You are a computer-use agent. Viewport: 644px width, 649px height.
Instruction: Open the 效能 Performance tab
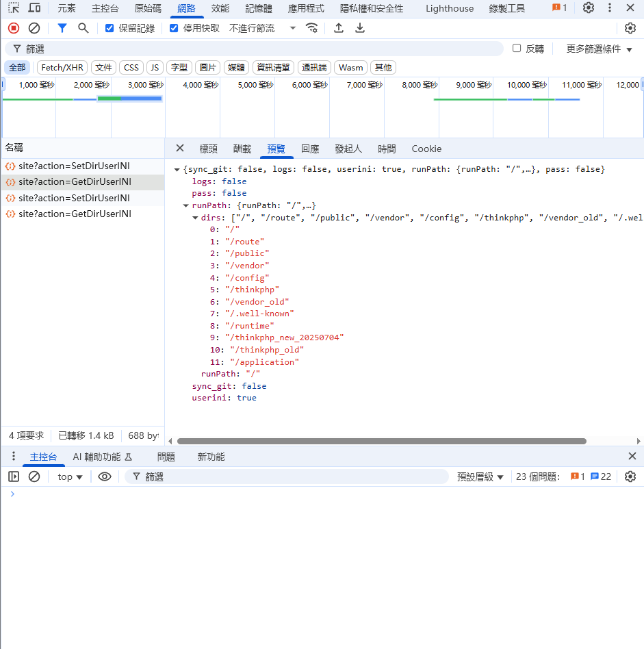pyautogui.click(x=220, y=8)
